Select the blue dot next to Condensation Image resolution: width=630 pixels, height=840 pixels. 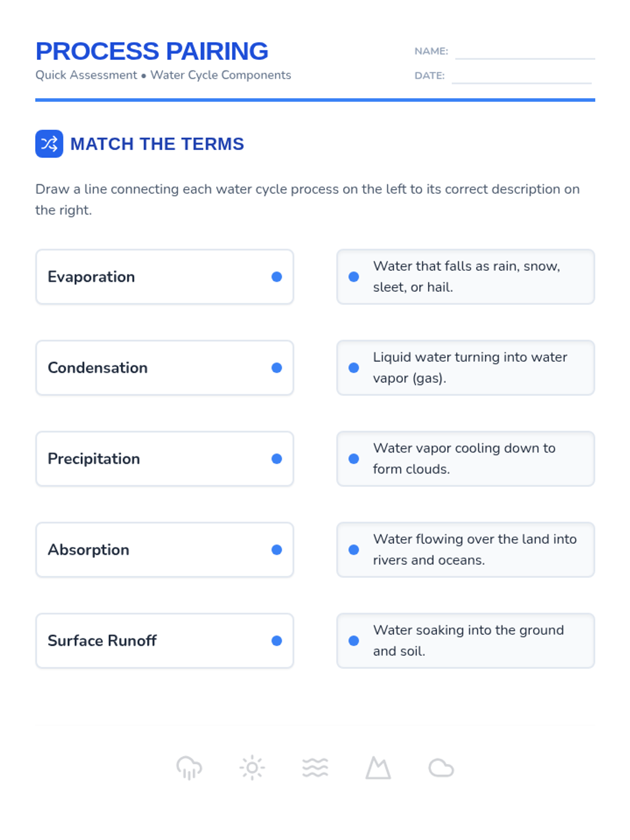tap(277, 367)
